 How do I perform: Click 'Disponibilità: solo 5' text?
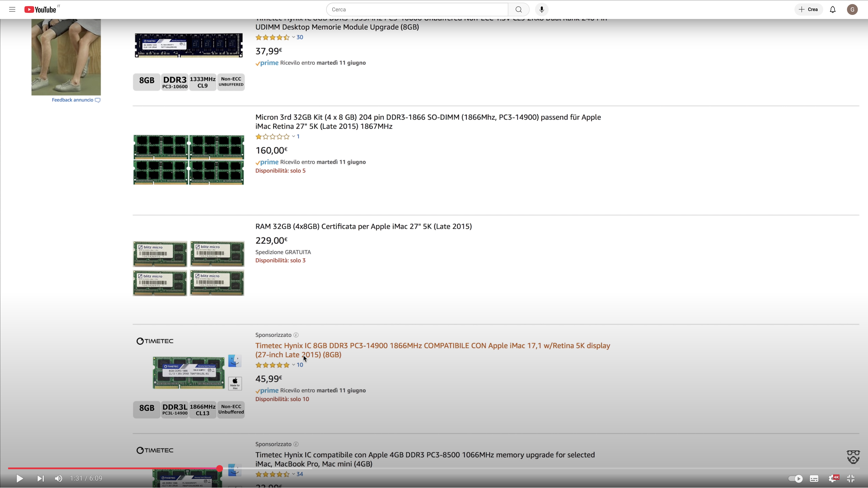(280, 171)
